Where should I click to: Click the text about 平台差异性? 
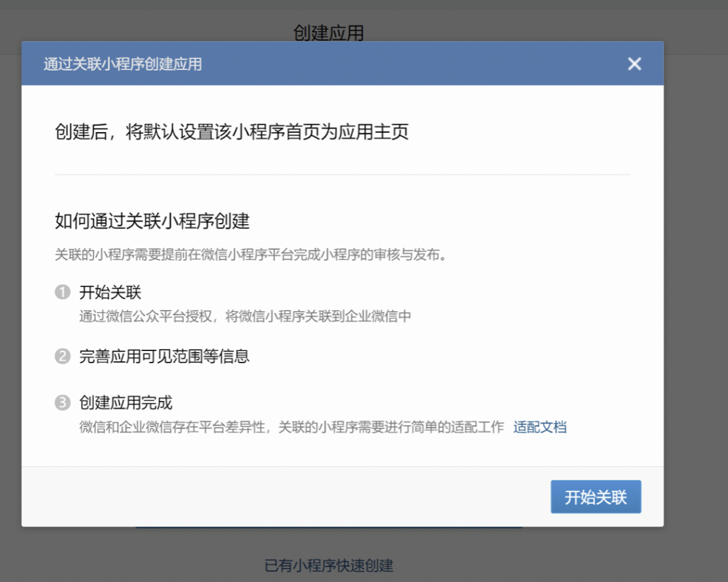[x=292, y=426]
